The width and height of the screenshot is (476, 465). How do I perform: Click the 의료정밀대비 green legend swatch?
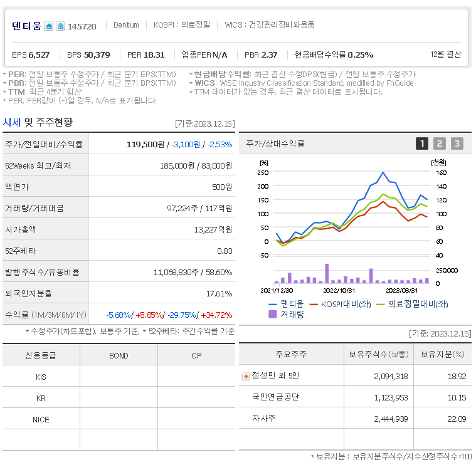(x=381, y=304)
